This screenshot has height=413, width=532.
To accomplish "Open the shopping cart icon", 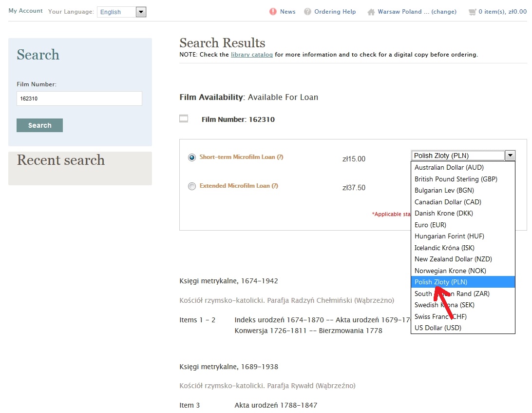I will coord(472,12).
